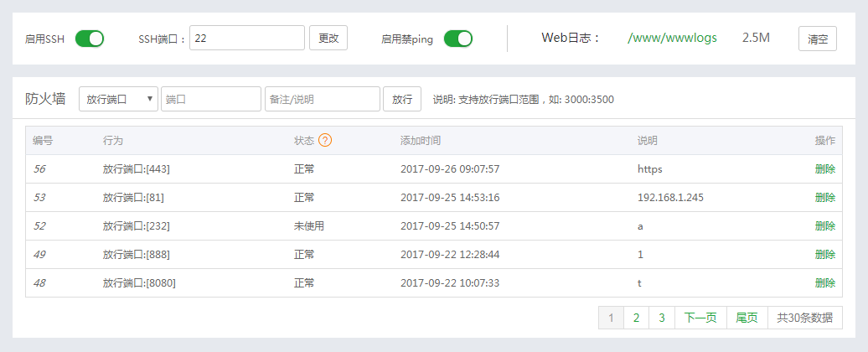The width and height of the screenshot is (868, 352).
Task: Click the status help question mark icon
Action: (325, 140)
